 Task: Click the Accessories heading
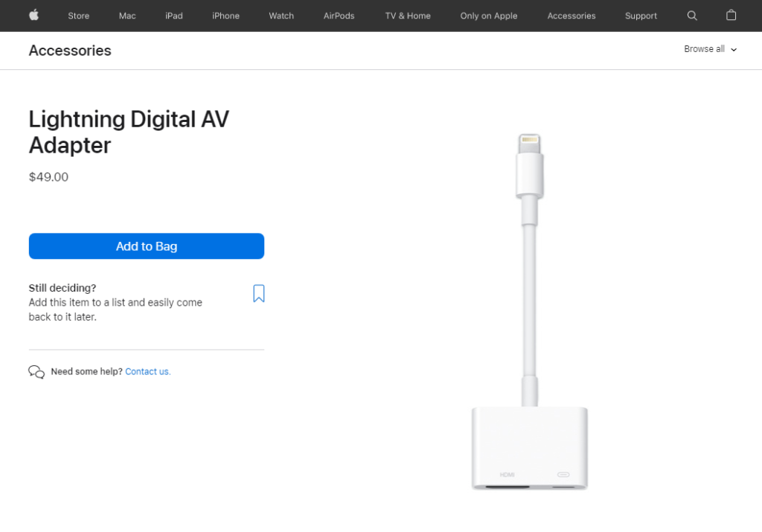(69, 50)
